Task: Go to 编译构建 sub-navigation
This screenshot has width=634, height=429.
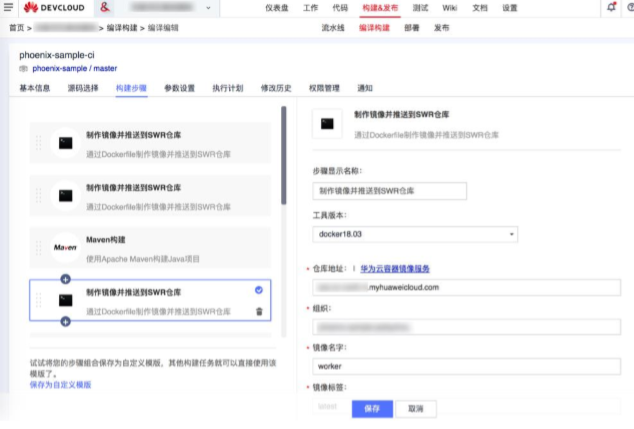Action: point(374,27)
